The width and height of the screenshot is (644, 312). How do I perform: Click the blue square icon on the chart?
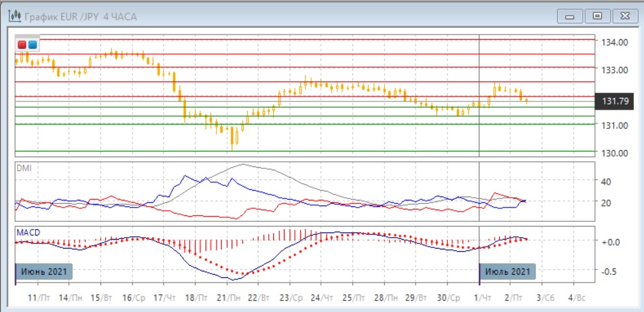tap(33, 44)
